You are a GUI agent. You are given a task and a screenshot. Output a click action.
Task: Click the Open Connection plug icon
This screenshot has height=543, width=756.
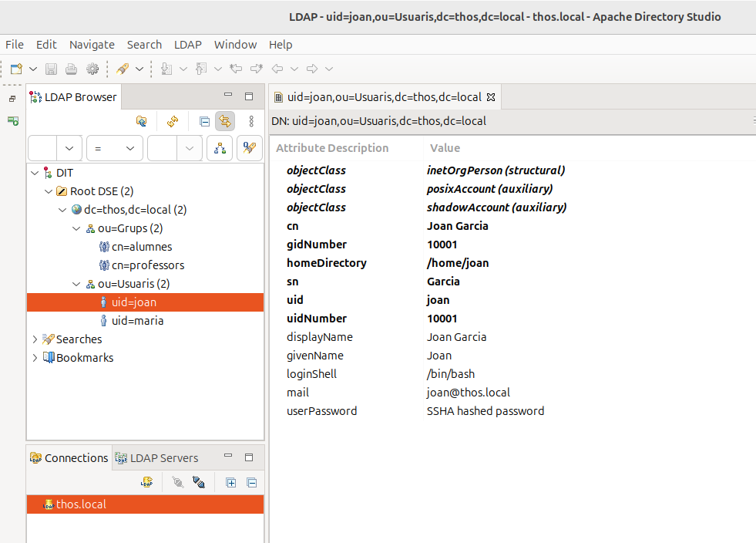coord(178,482)
